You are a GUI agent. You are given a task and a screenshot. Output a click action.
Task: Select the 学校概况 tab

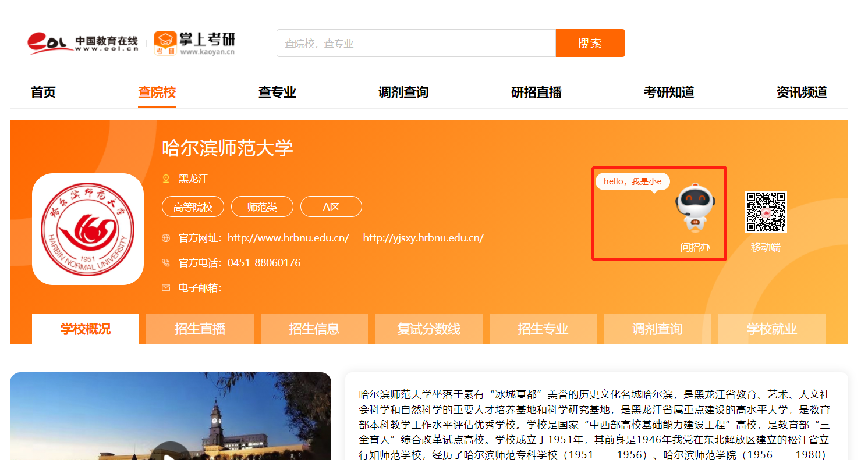[86, 329]
